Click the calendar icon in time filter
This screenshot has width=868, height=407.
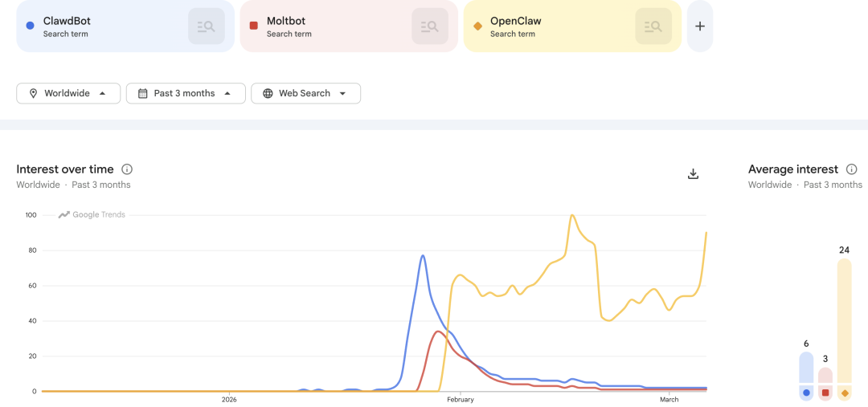point(143,93)
